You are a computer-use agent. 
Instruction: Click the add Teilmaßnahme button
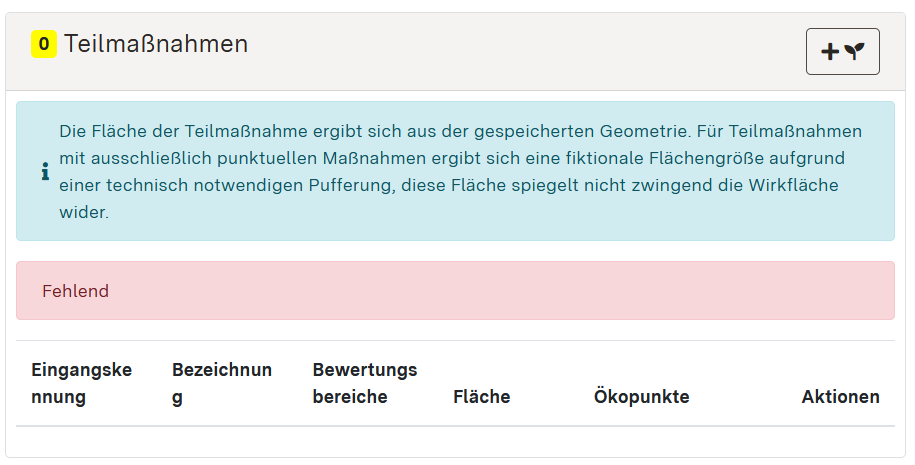pyautogui.click(x=842, y=52)
